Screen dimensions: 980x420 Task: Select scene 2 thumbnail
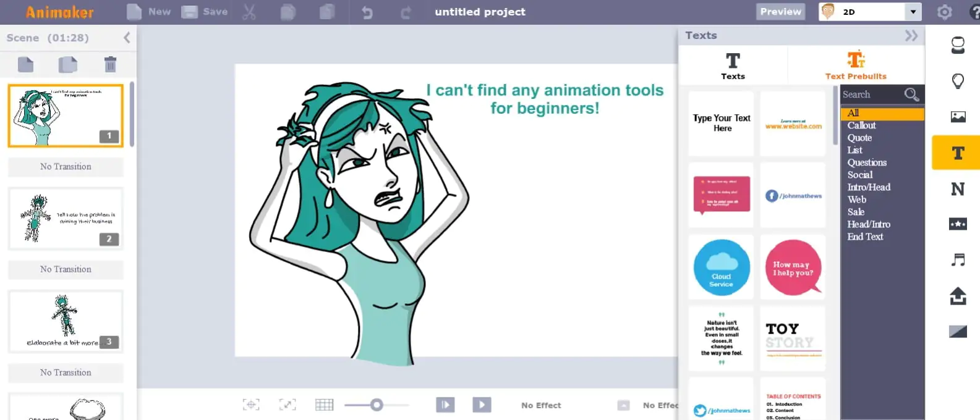tap(66, 219)
